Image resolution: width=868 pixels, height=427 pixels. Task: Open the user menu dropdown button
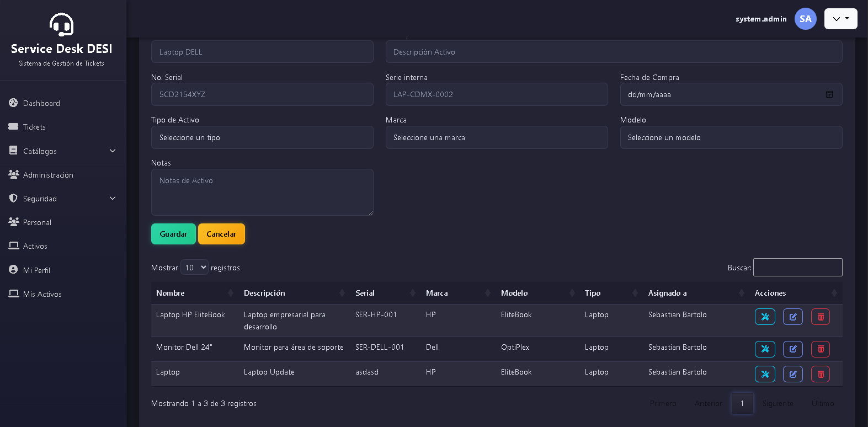coord(840,19)
